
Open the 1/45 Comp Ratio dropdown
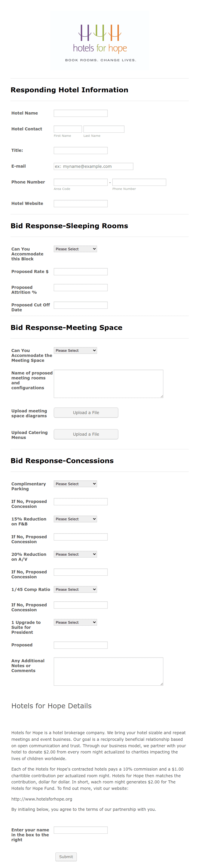pyautogui.click(x=75, y=589)
